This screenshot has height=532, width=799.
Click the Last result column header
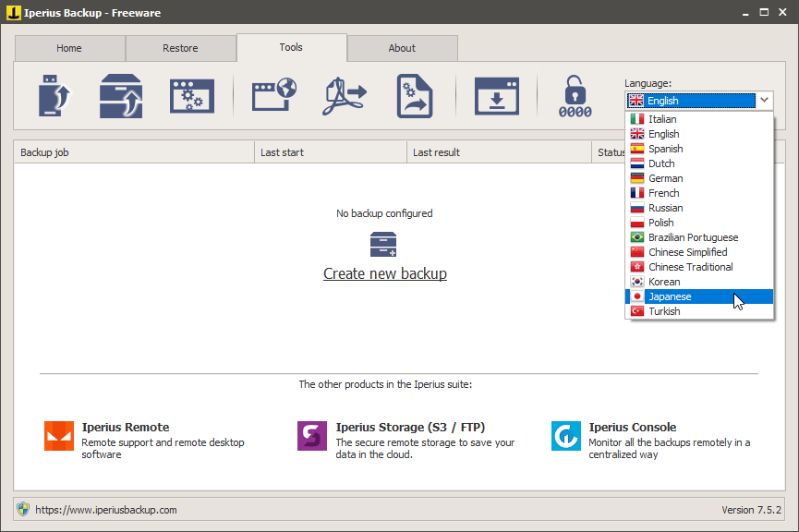[x=499, y=152]
